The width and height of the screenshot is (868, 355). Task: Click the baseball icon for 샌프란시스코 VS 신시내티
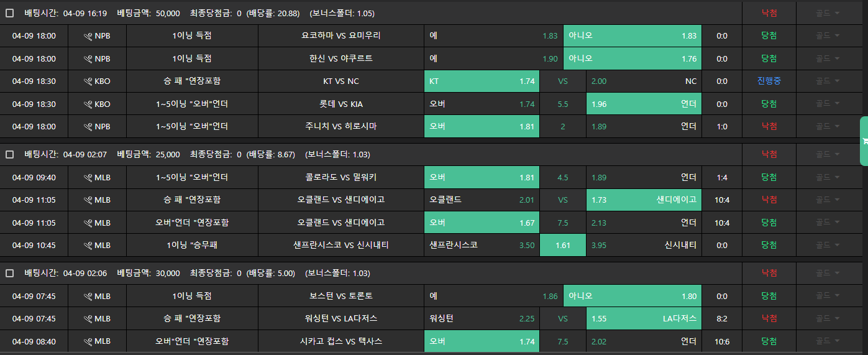pyautogui.click(x=88, y=245)
